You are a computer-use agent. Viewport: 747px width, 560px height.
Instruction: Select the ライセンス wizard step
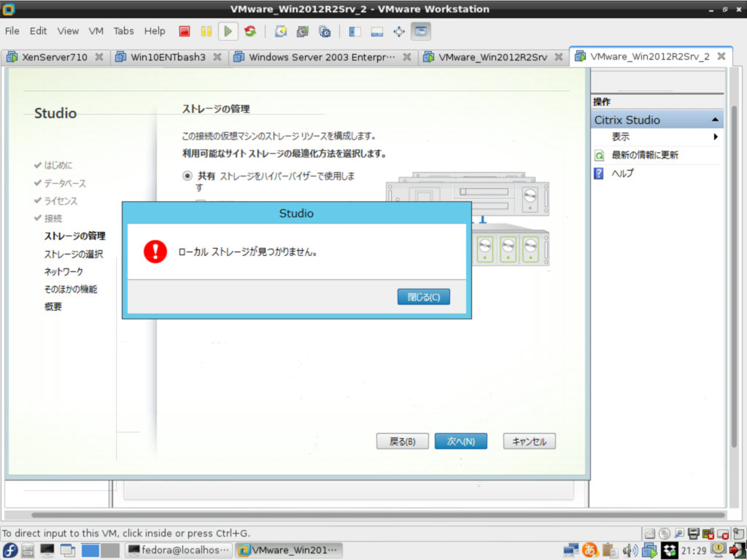[x=61, y=201]
